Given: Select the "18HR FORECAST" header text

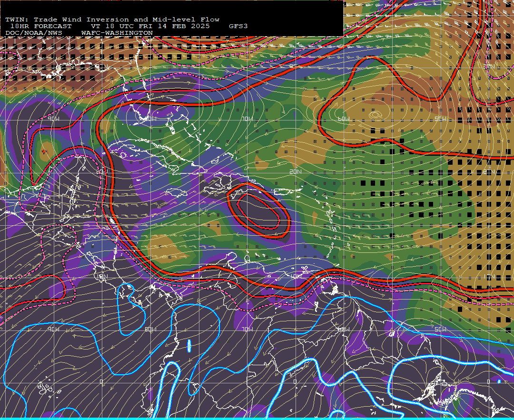Looking at the screenshot, I should (40, 26).
